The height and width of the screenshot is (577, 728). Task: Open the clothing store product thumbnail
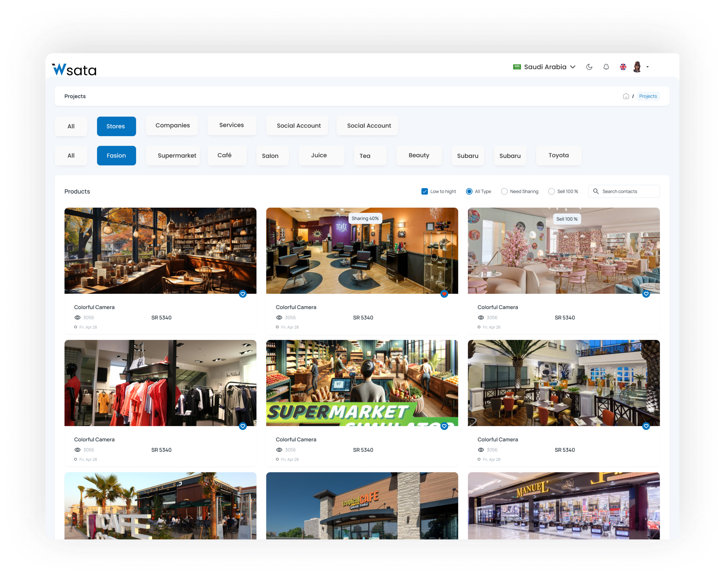(x=160, y=383)
